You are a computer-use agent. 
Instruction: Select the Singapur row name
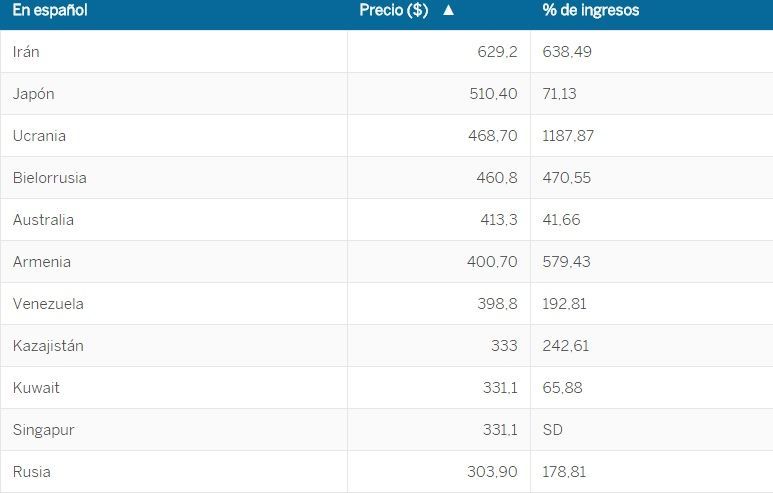point(43,430)
